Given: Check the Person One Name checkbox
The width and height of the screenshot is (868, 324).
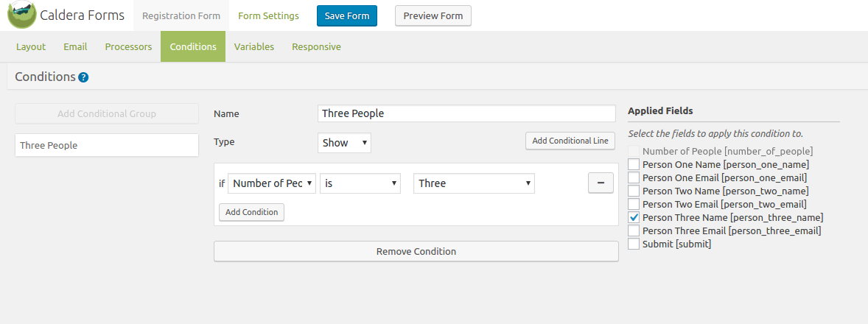Looking at the screenshot, I should [x=634, y=164].
